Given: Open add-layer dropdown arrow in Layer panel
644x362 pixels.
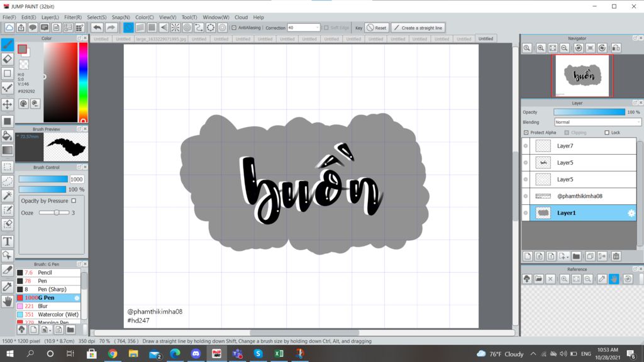Looking at the screenshot, I should coord(568,257).
